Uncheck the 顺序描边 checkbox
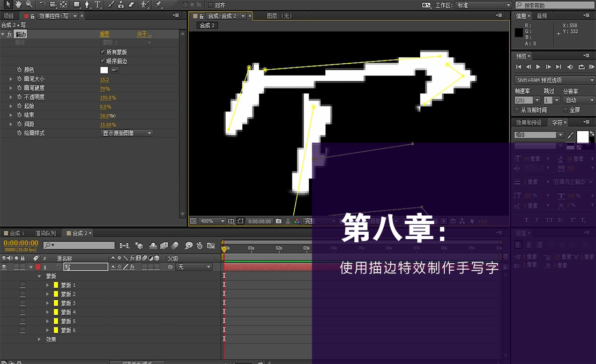This screenshot has width=596, height=364. click(102, 61)
